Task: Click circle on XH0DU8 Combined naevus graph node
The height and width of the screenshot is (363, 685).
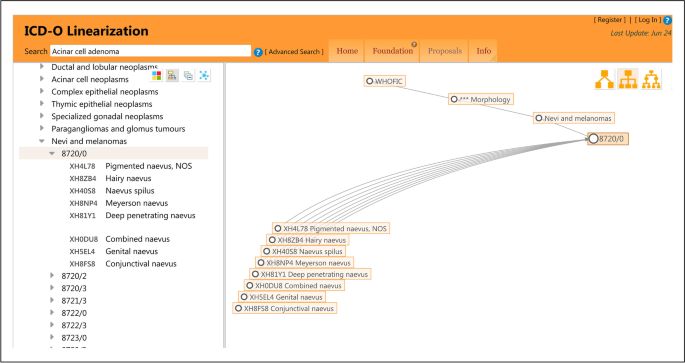Action: click(x=249, y=286)
